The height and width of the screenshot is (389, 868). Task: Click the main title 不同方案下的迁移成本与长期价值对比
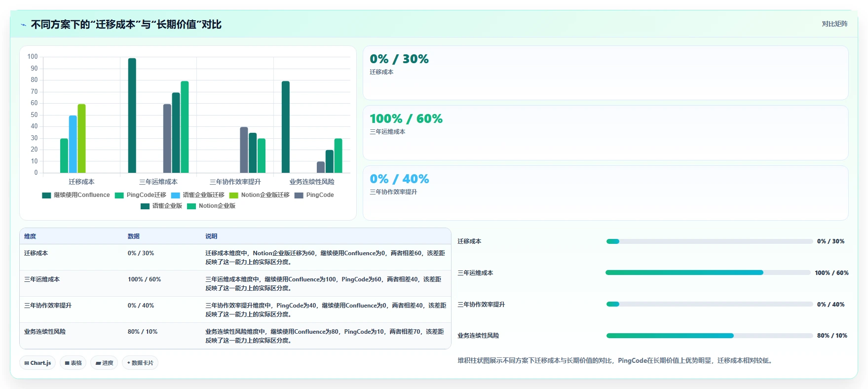[x=126, y=25]
